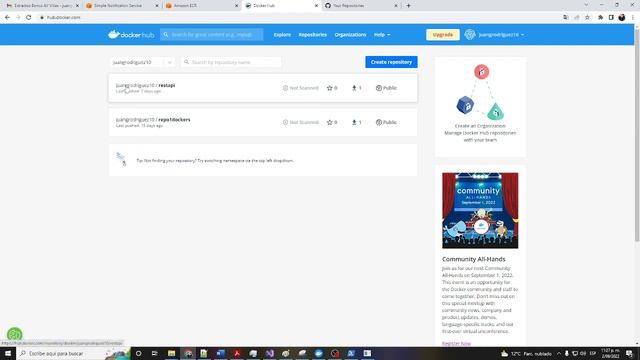Open the Windows Start menu
This screenshot has height=360, width=640.
[8, 353]
